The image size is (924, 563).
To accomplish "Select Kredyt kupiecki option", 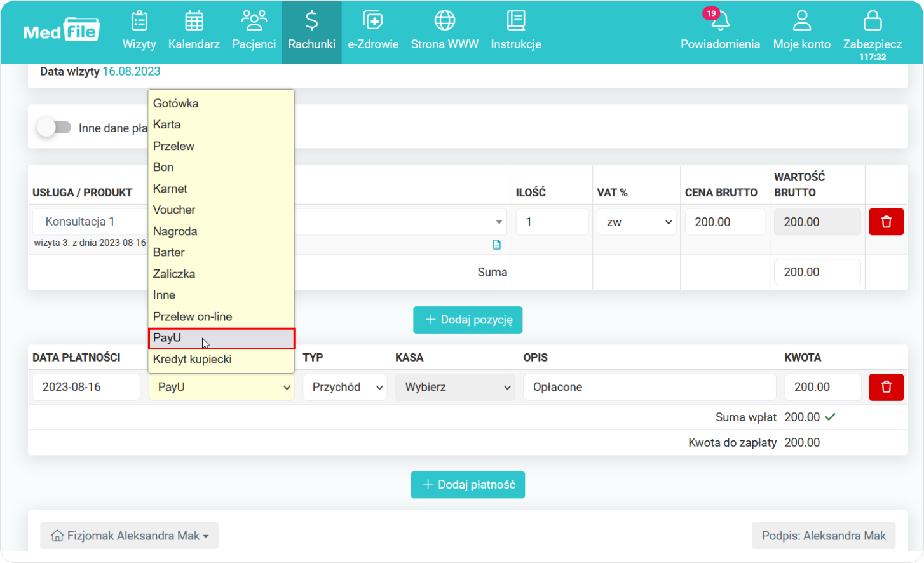I will [221, 359].
